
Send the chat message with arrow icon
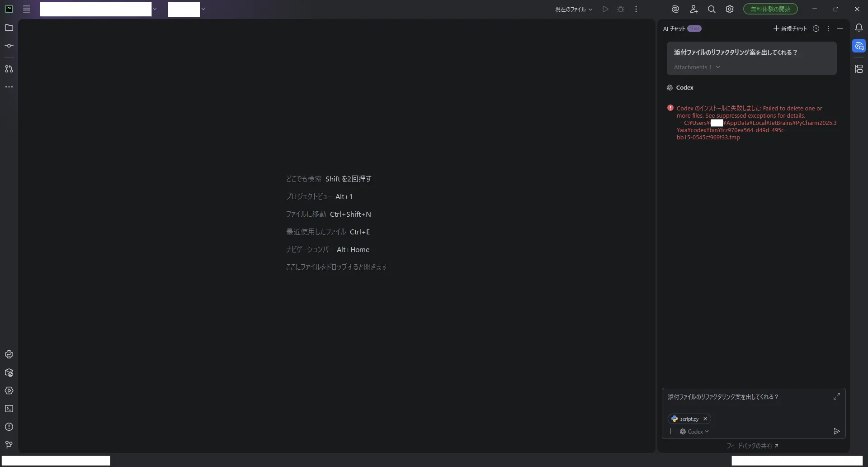[837, 432]
